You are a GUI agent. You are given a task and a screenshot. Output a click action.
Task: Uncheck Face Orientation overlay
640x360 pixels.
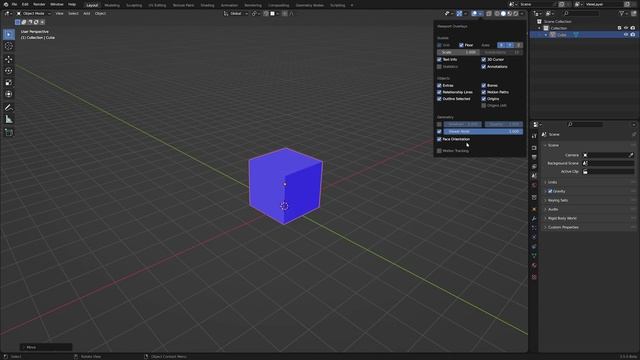click(439, 139)
